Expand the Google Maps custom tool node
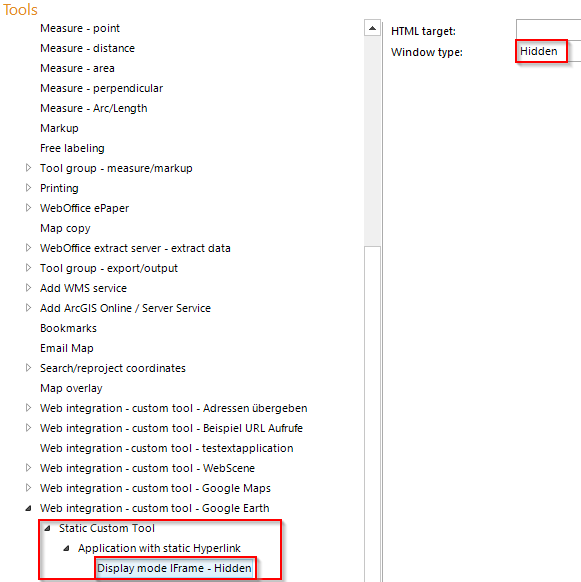581x582 pixels. point(29,488)
